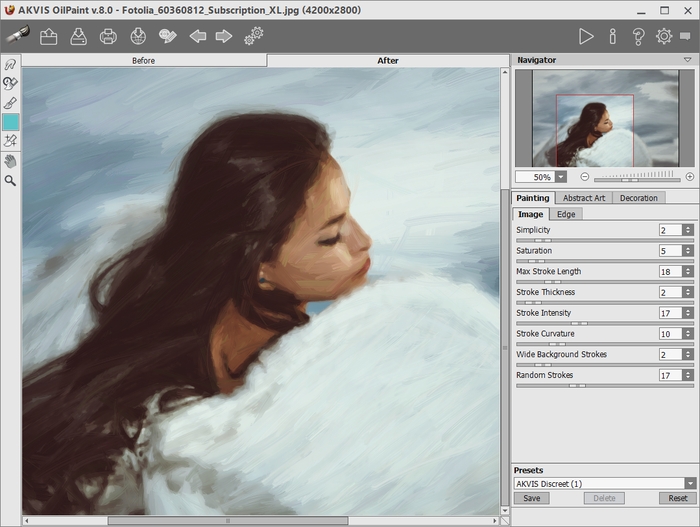This screenshot has height=527, width=700.
Task: Open the double gears processing icon
Action: [x=254, y=36]
